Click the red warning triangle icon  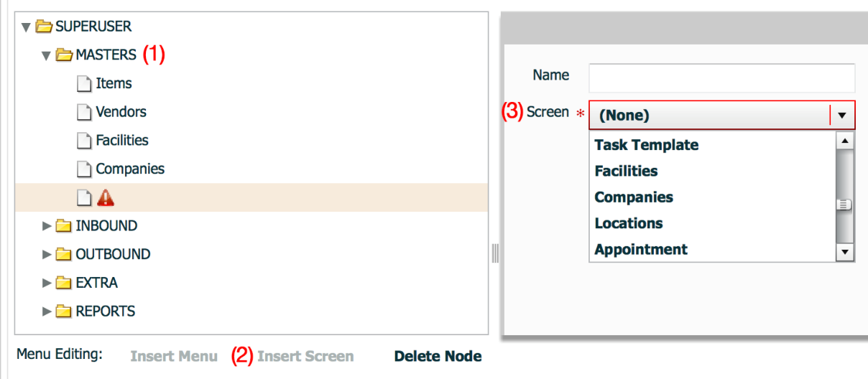[106, 197]
